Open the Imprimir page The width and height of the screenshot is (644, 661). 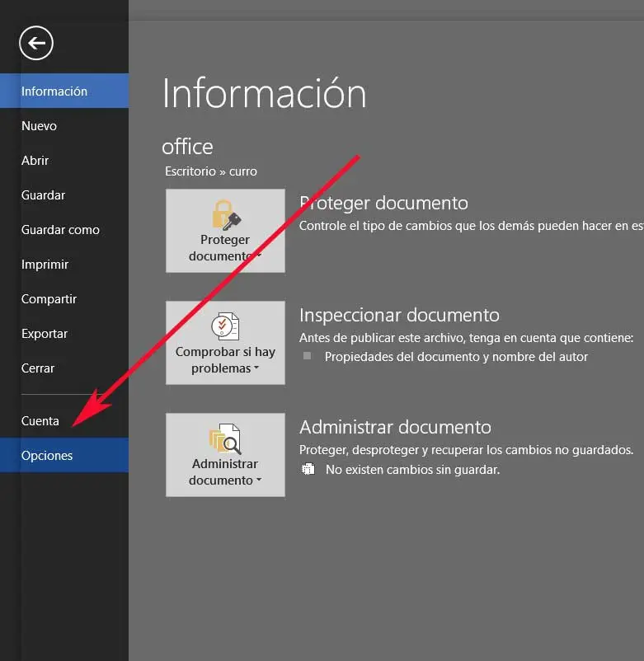64,265
